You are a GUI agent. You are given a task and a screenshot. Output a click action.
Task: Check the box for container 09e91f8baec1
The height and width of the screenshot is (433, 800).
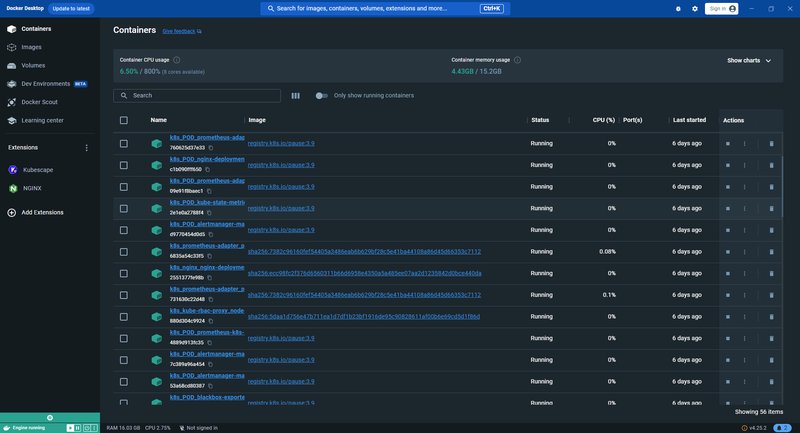(x=124, y=187)
